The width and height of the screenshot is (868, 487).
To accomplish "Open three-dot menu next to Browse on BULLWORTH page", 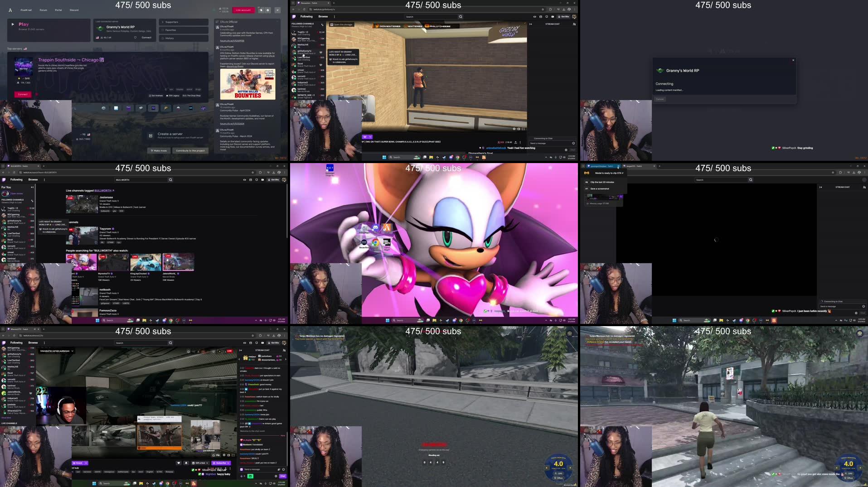I will pyautogui.click(x=44, y=180).
